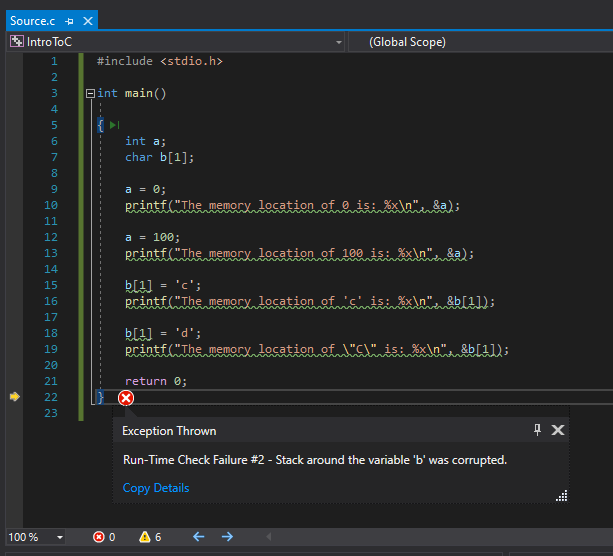Screen dimensions: 613x556
Task: Click the printf line for 'memory location of 0'
Action: (292, 205)
